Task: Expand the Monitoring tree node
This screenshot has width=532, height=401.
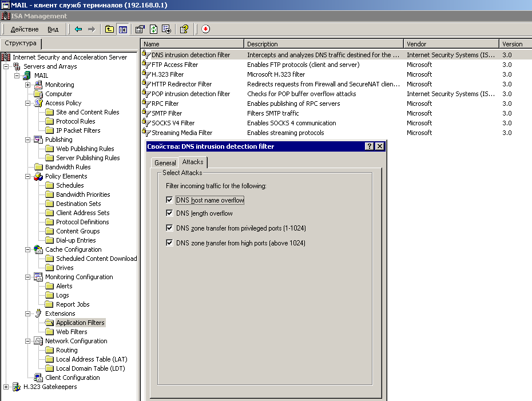Action: (28, 85)
